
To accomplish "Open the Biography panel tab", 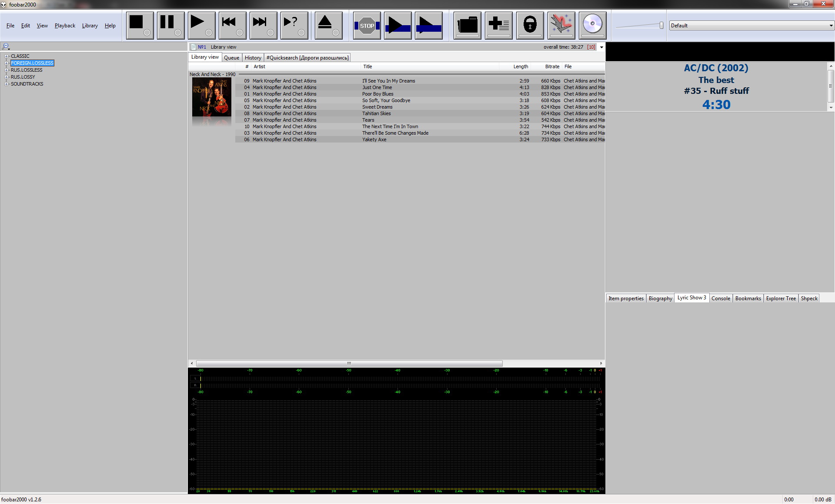I will 660,298.
